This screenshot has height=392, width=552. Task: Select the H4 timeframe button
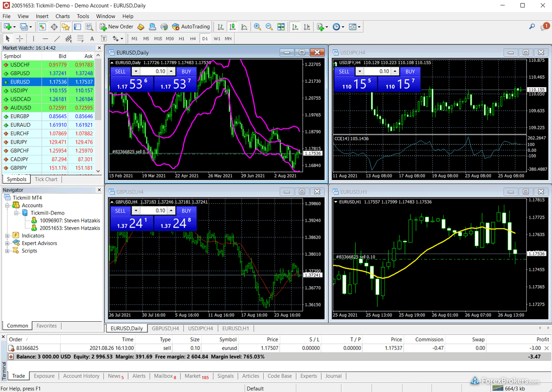coord(193,39)
